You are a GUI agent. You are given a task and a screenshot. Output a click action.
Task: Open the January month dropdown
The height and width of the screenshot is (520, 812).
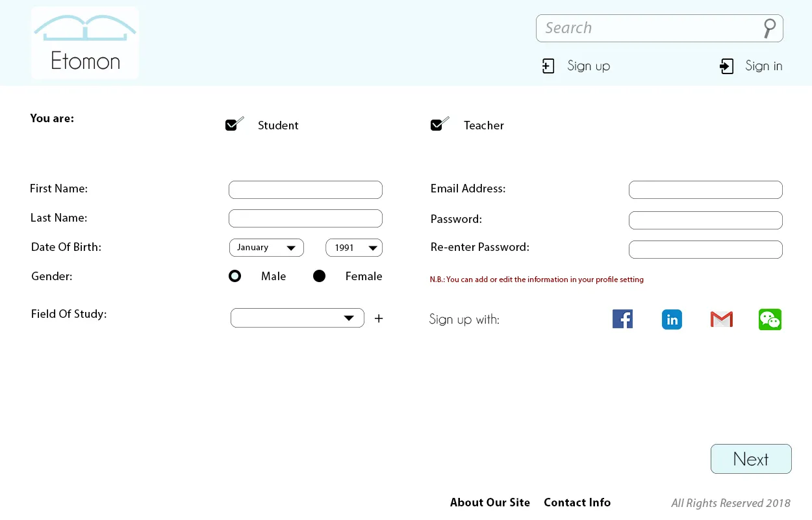[266, 248]
